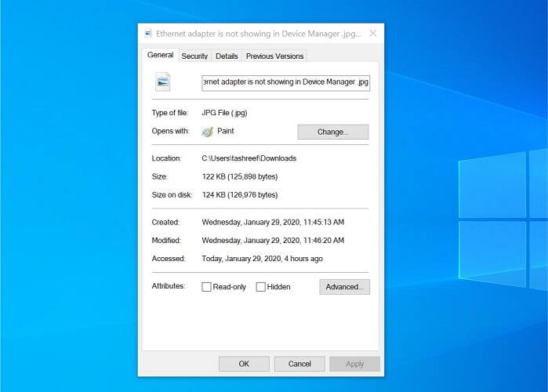Open Advanced... attributes
This screenshot has width=548, height=392.
(345, 287)
